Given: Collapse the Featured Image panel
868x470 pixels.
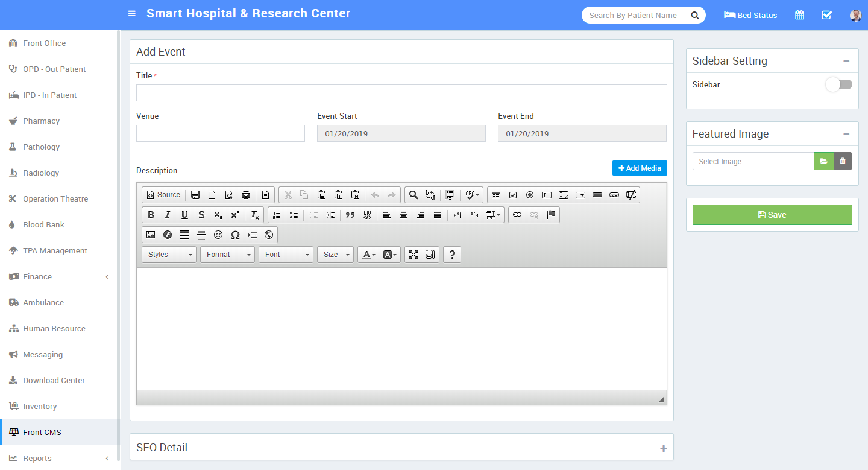Looking at the screenshot, I should pyautogui.click(x=846, y=134).
